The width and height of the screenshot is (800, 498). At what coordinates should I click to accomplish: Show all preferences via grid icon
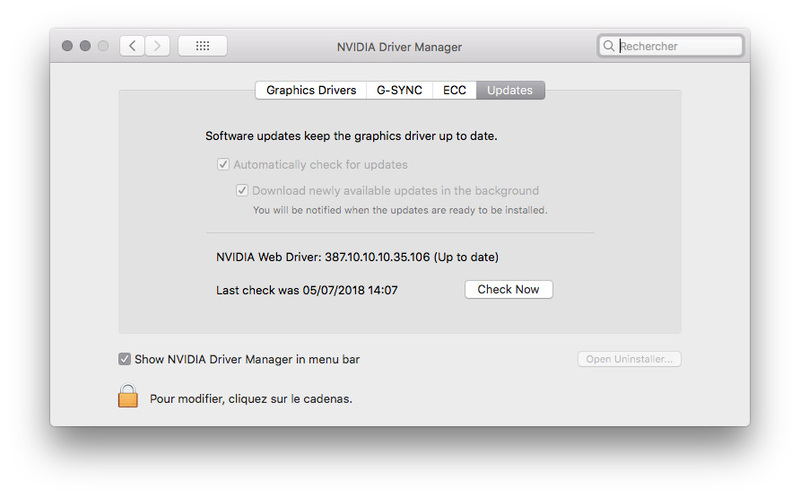tap(203, 46)
